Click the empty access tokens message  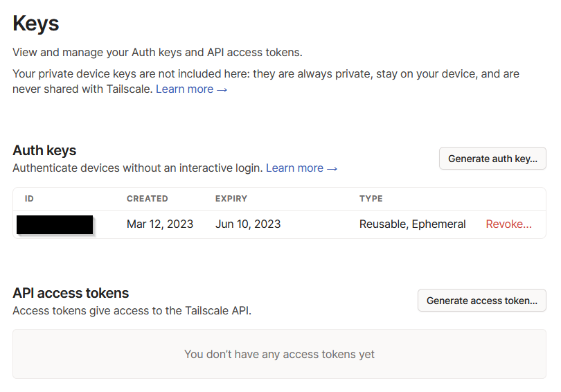click(279, 354)
